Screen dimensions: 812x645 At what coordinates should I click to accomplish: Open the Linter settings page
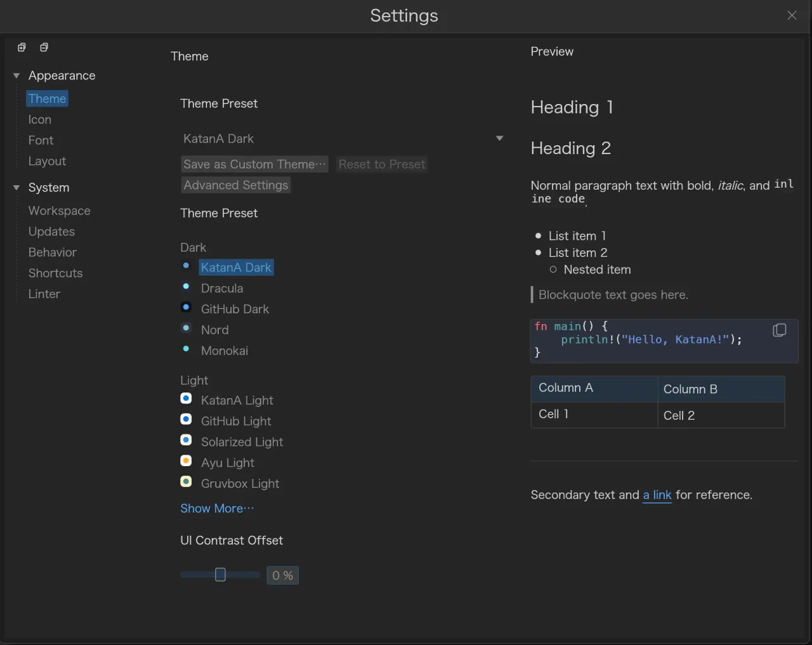44,294
